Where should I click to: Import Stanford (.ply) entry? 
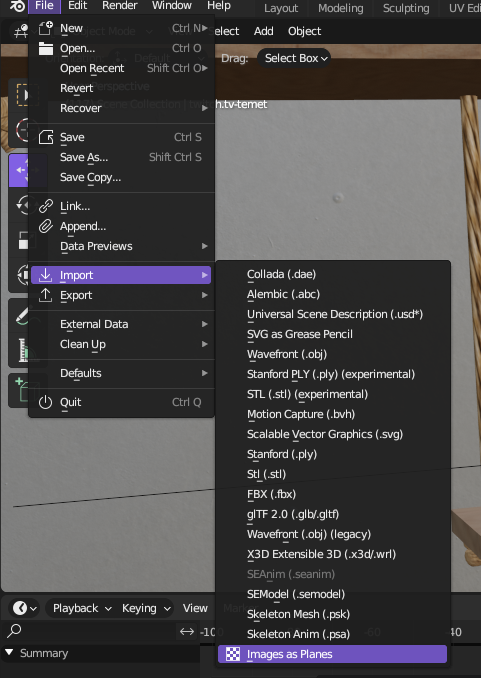click(333, 454)
